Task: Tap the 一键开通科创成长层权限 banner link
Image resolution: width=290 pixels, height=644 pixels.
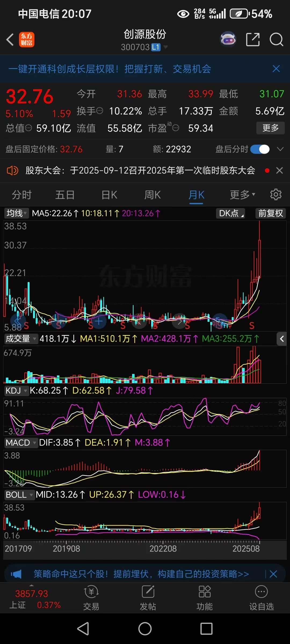Action: point(110,69)
